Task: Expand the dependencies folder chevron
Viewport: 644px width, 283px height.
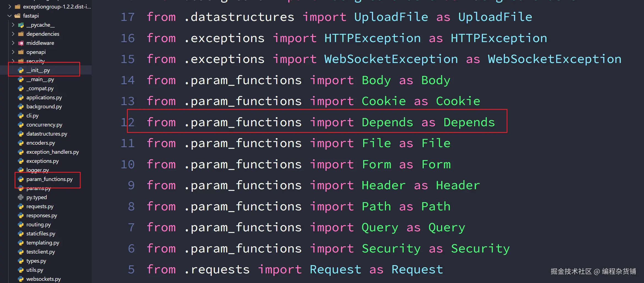Action: 13,34
